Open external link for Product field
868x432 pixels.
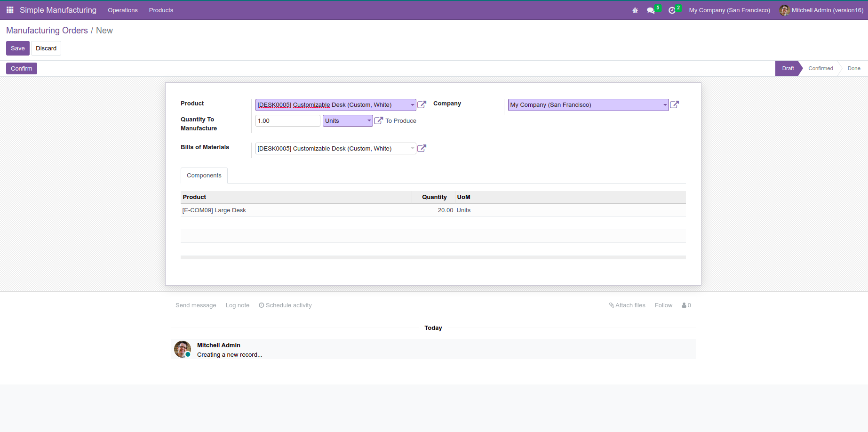422,104
